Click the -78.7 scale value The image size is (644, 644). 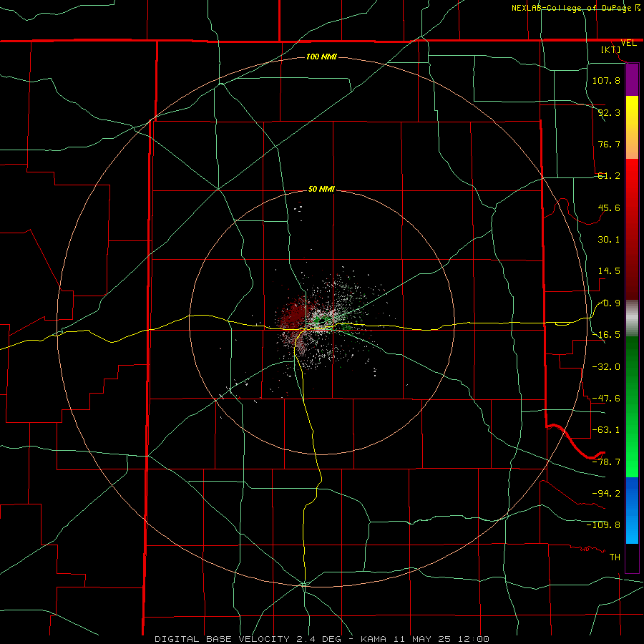point(606,462)
